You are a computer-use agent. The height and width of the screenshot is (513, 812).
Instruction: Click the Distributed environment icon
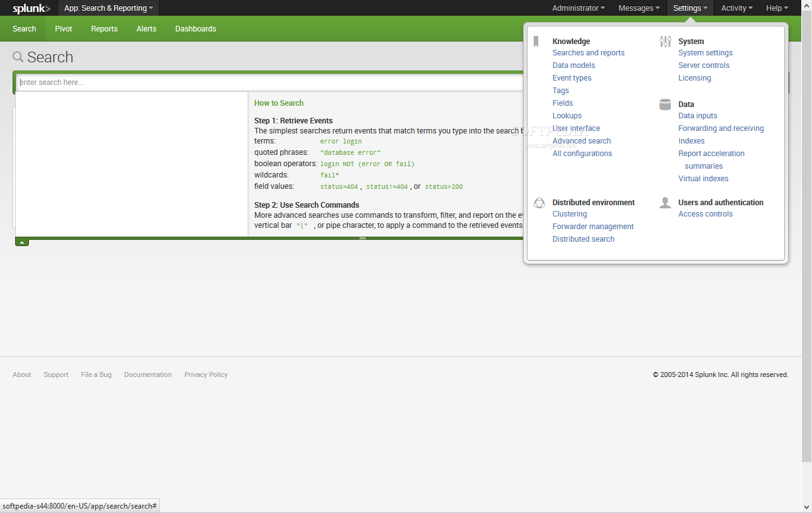539,203
